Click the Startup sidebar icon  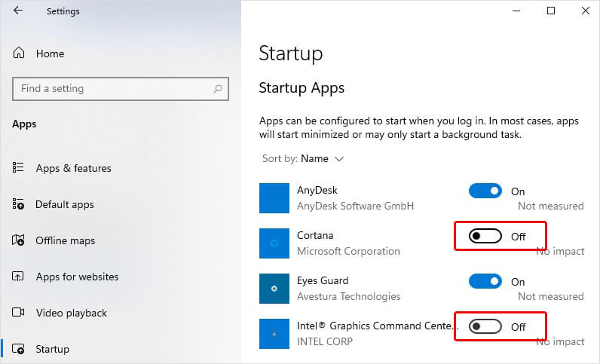pos(18,349)
